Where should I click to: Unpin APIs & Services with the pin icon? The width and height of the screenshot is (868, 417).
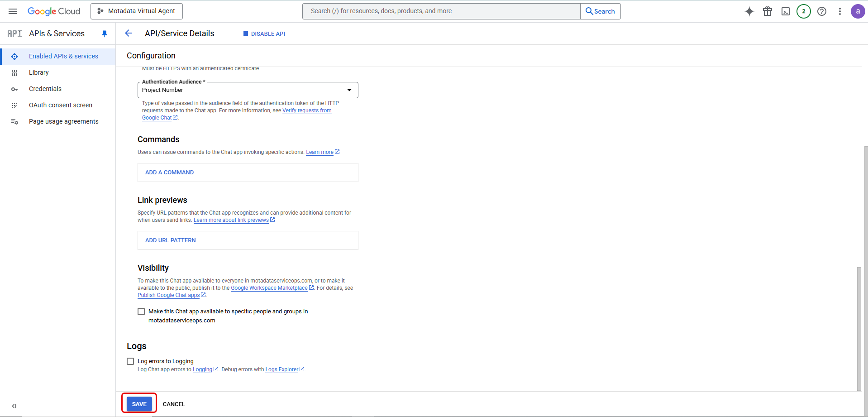tap(105, 34)
